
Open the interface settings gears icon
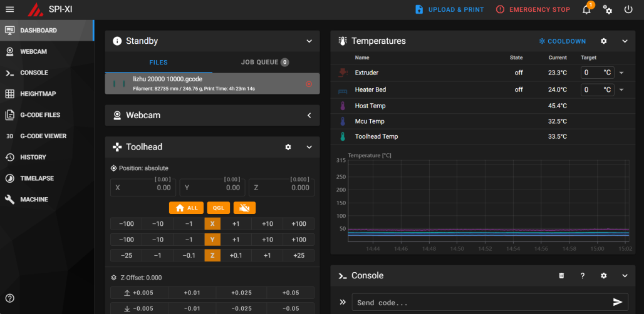point(608,9)
